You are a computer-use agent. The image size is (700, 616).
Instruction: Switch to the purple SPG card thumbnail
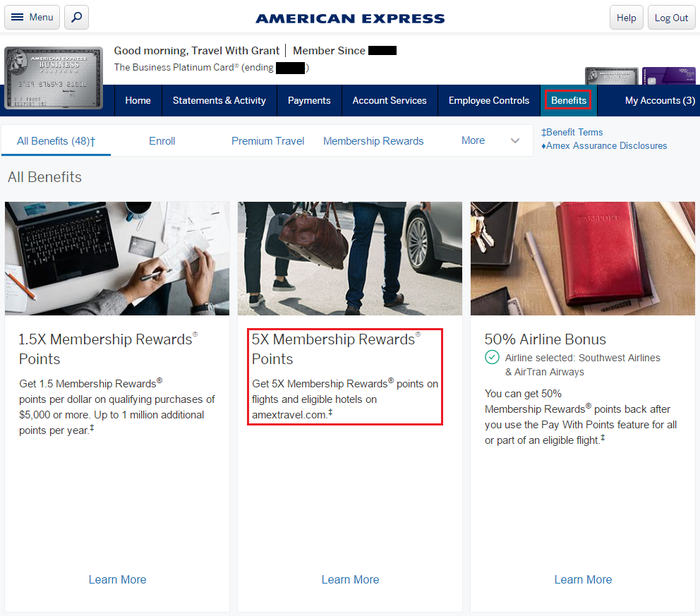(668, 76)
